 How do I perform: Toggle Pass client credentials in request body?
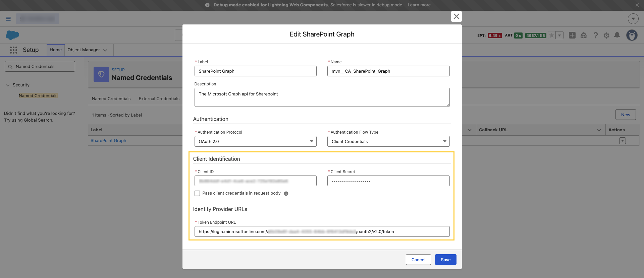tap(197, 193)
